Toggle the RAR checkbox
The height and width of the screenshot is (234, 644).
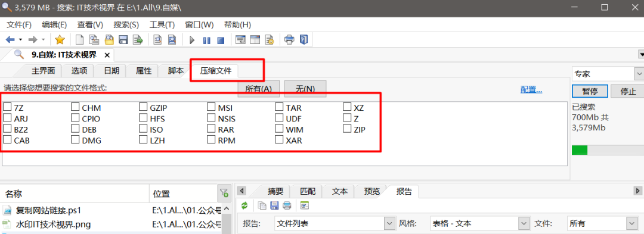coord(211,129)
